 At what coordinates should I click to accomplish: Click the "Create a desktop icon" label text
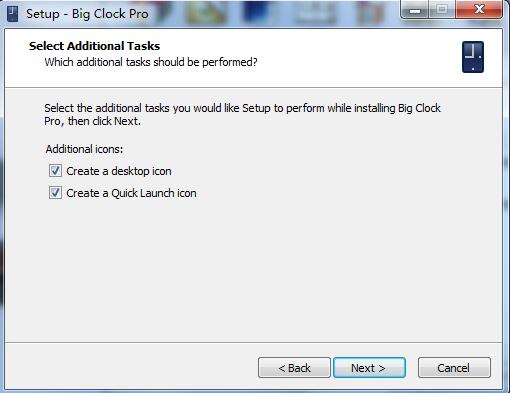click(x=119, y=171)
